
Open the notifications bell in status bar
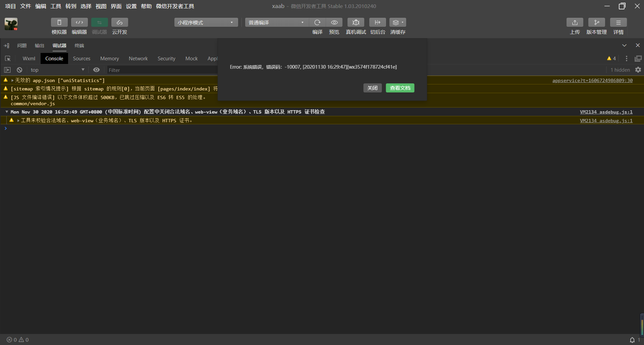tap(632, 340)
